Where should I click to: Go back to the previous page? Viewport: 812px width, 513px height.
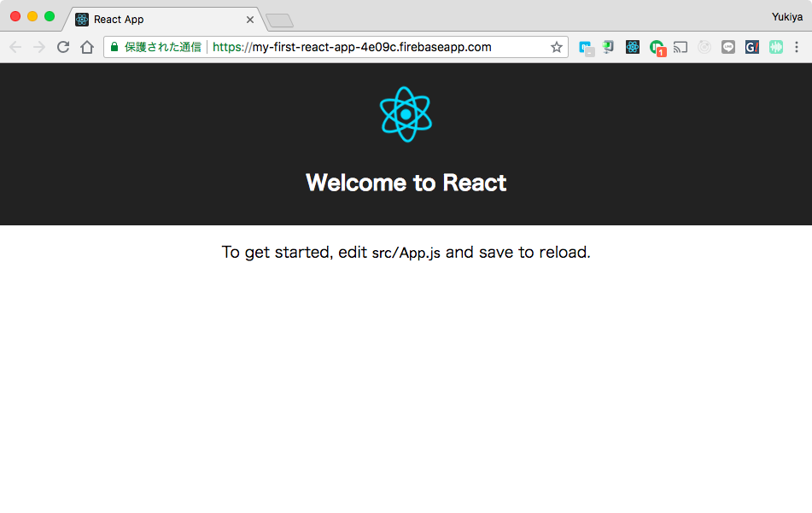click(x=15, y=47)
